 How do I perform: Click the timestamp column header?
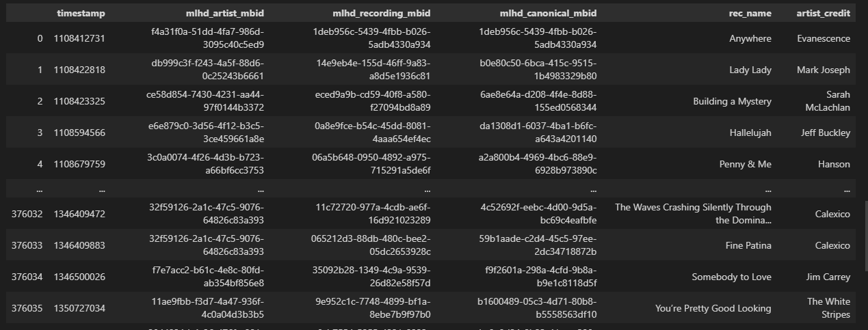point(81,13)
